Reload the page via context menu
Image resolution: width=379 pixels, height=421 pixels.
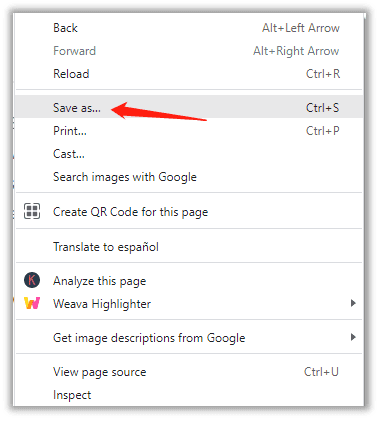coord(189,74)
